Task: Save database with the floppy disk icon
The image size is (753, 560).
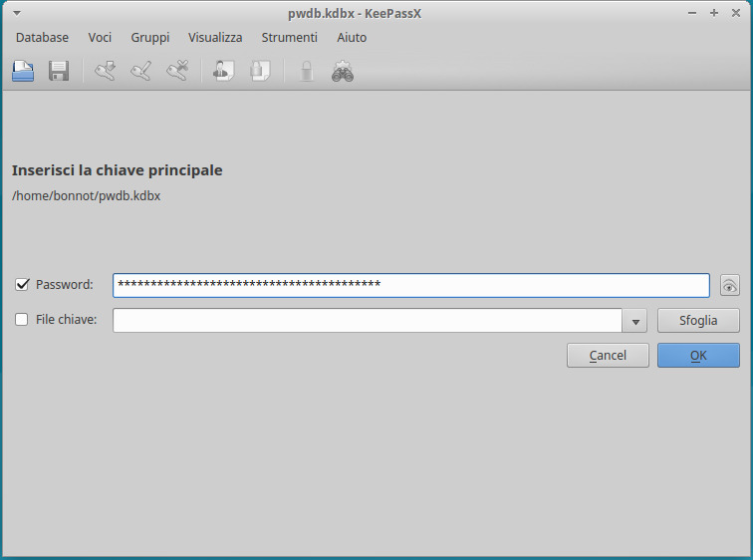Action: click(x=59, y=71)
